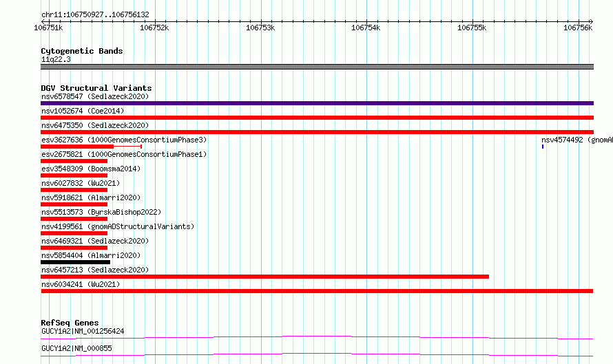Click the left arrow end of ruler

[x=43, y=21]
